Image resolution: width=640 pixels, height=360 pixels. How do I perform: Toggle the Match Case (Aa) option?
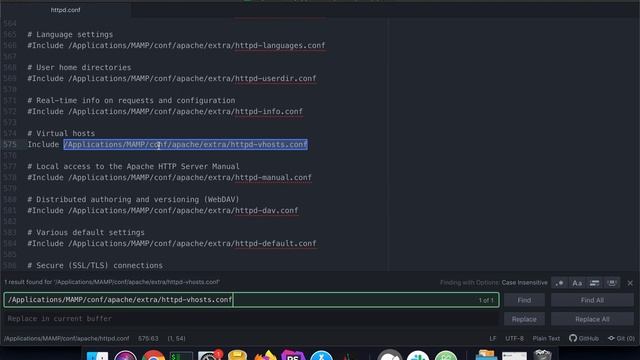[577, 283]
